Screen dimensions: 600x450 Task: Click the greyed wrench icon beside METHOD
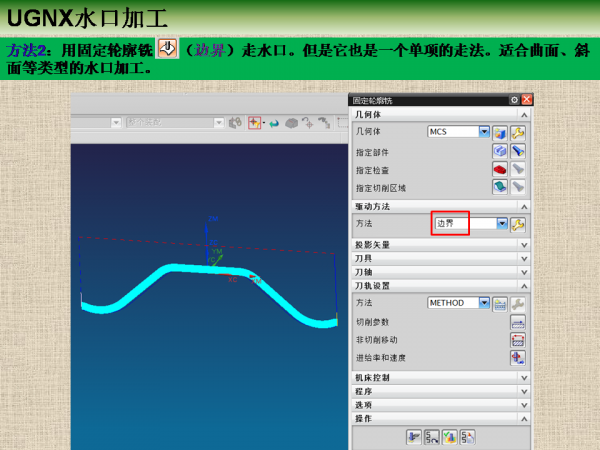pos(518,304)
